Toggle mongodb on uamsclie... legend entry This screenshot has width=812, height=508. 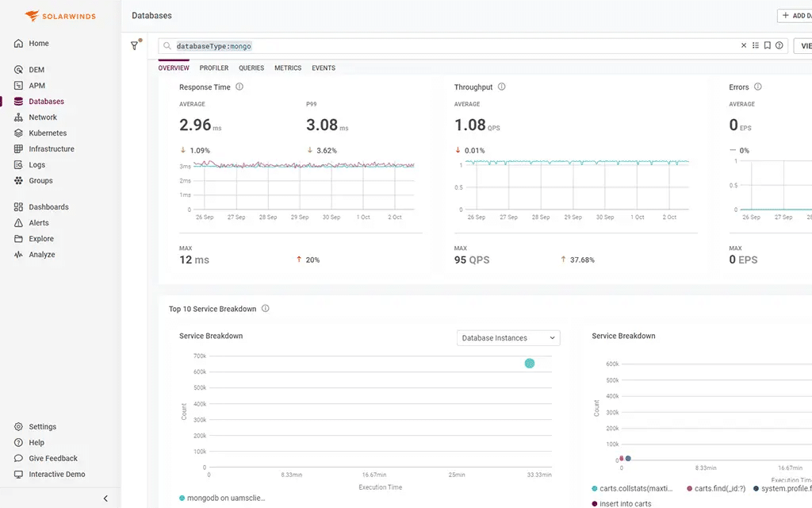pyautogui.click(x=222, y=498)
